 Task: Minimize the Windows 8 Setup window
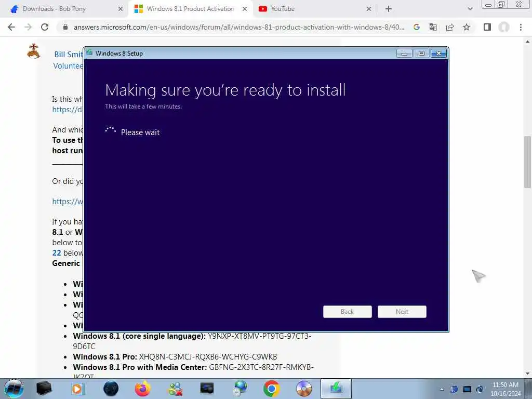[404, 54]
